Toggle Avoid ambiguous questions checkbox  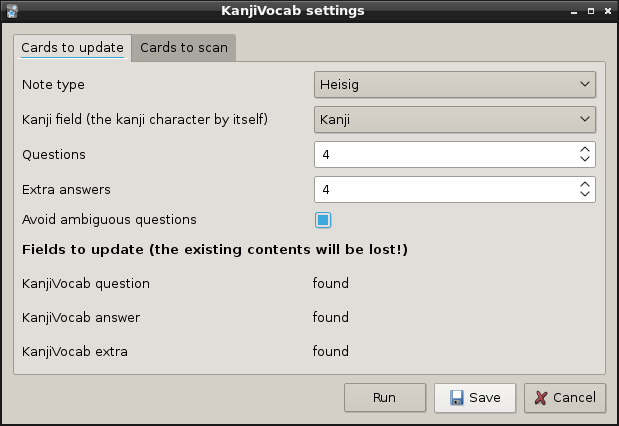point(323,220)
